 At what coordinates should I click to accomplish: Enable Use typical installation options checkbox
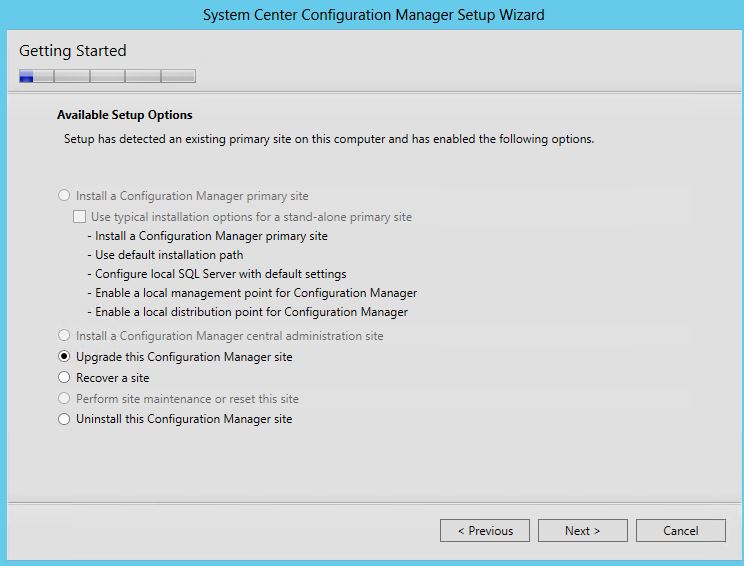point(80,217)
